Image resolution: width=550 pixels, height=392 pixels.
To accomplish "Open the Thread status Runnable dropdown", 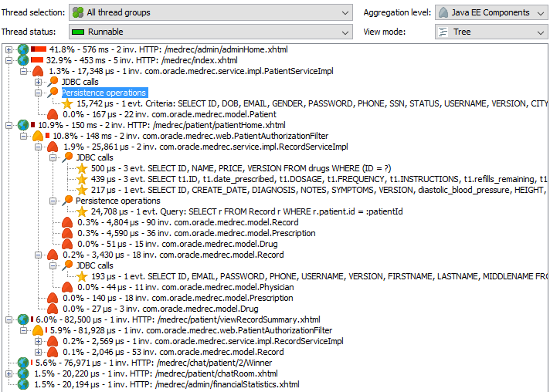I will [211, 32].
